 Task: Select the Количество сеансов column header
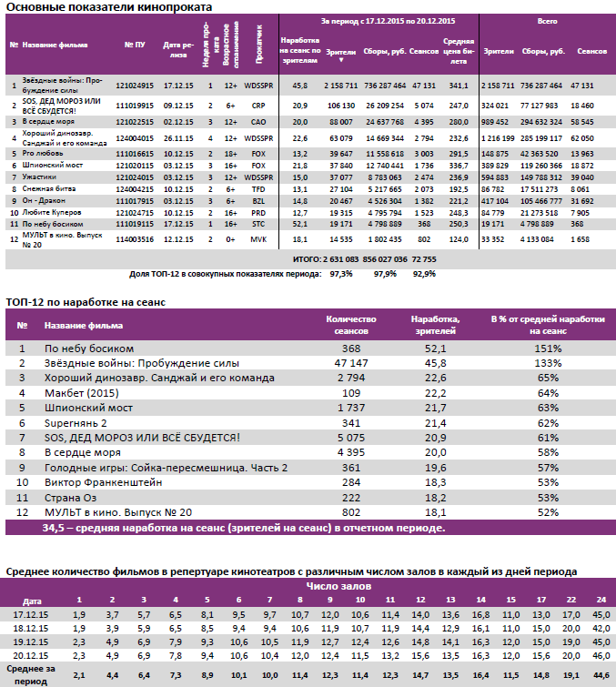[350, 324]
